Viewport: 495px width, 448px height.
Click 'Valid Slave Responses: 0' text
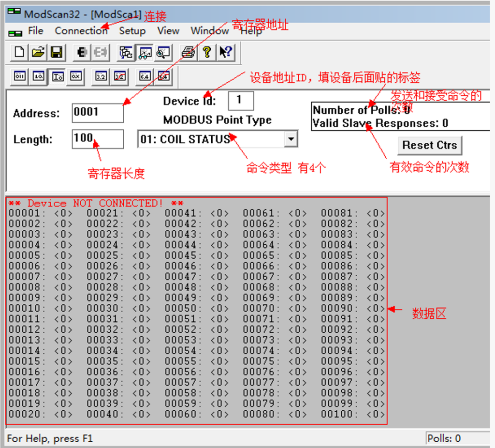click(380, 123)
